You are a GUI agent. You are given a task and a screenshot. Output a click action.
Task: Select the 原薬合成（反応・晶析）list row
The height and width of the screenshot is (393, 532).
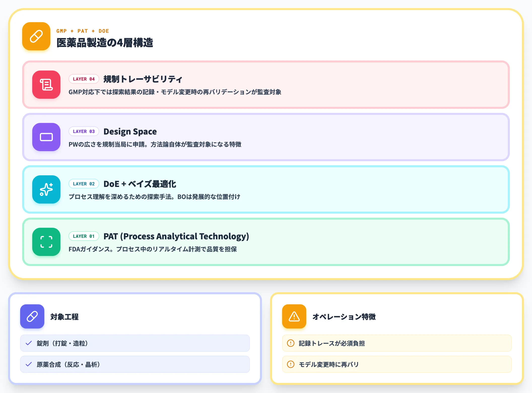click(135, 364)
